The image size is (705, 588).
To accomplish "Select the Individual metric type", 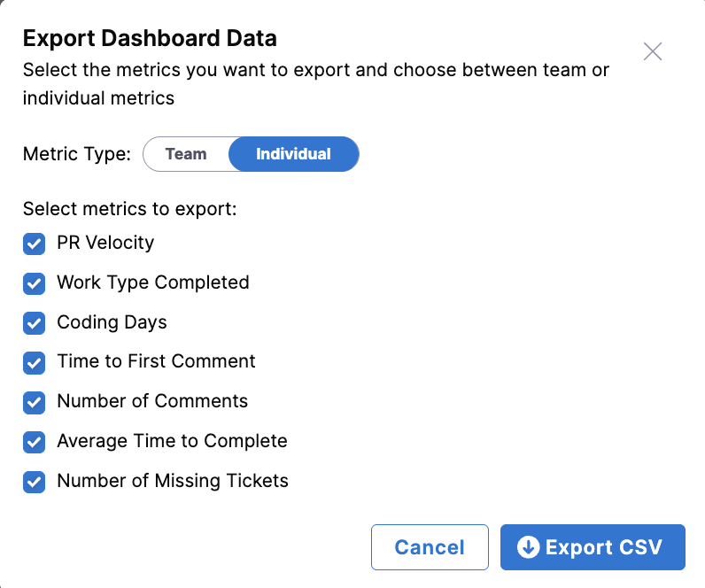I will (293, 154).
